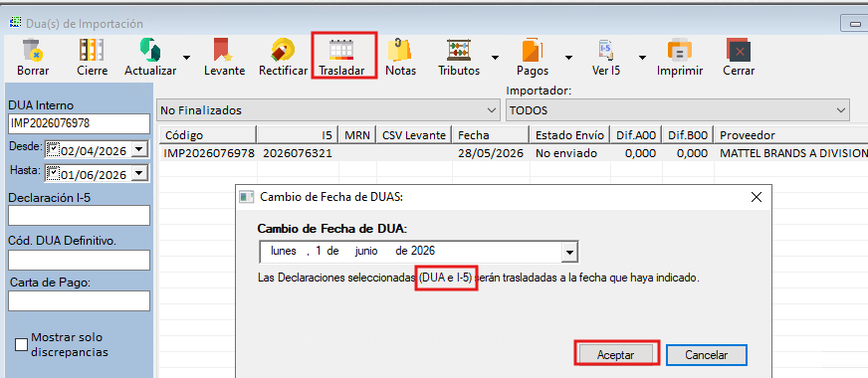Click the Dif.B00 column header
Image resolution: width=868 pixels, height=378 pixels.
[688, 135]
